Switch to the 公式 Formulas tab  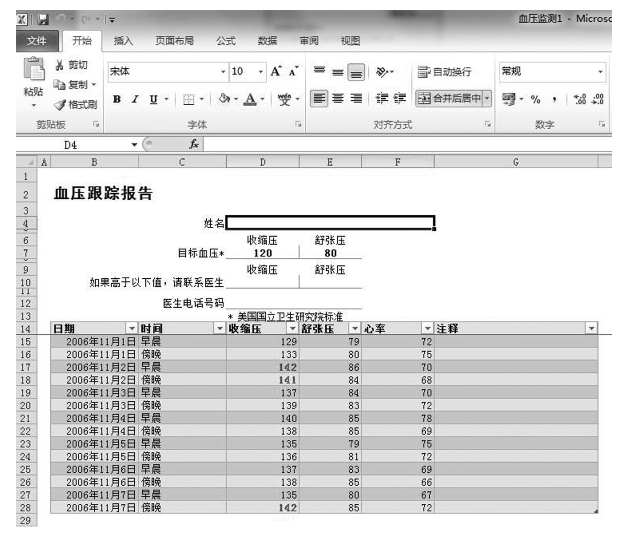click(x=226, y=41)
